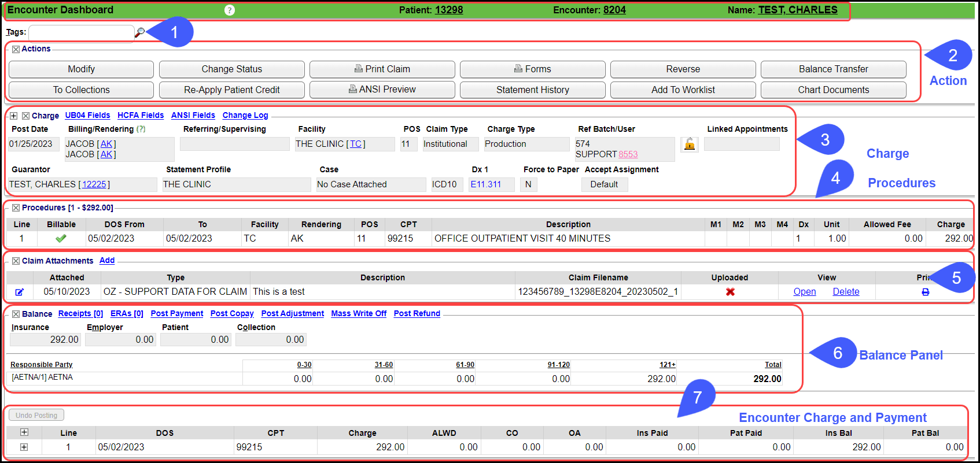
Task: Click patient number 13298 link
Action: click(449, 10)
